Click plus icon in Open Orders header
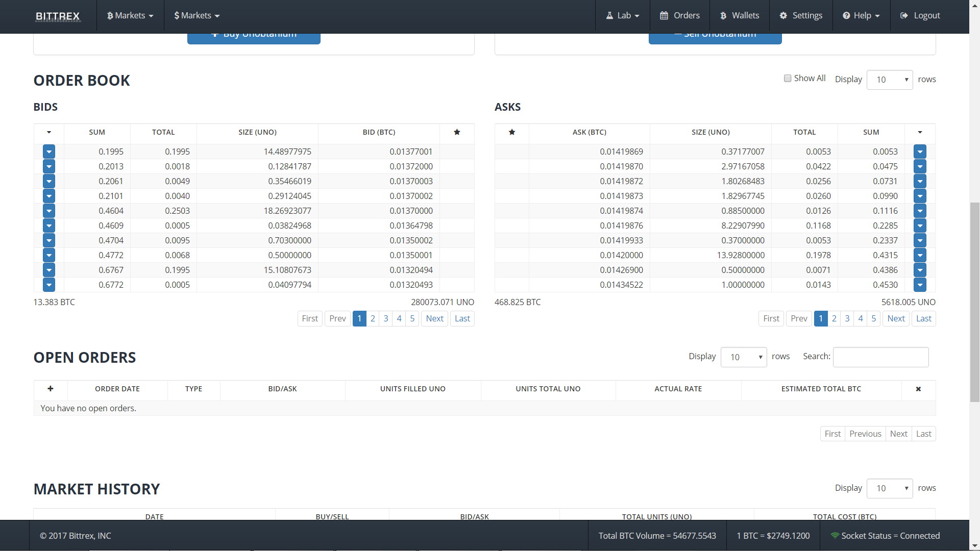 [x=50, y=389]
